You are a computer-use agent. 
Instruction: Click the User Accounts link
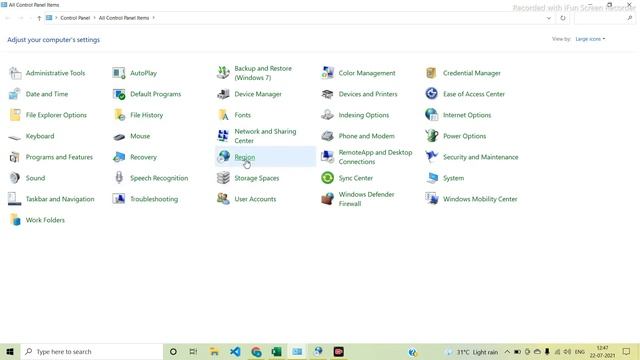click(x=255, y=199)
